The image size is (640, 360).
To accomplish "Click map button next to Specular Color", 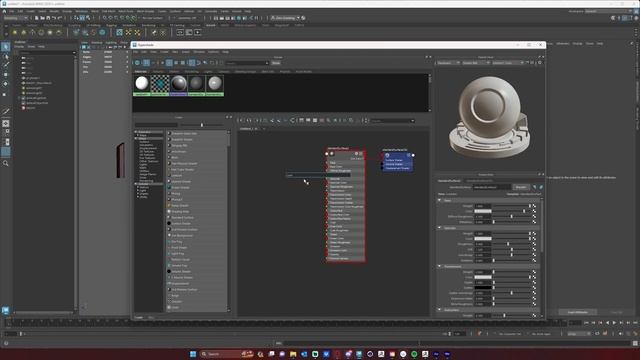I will [534, 238].
